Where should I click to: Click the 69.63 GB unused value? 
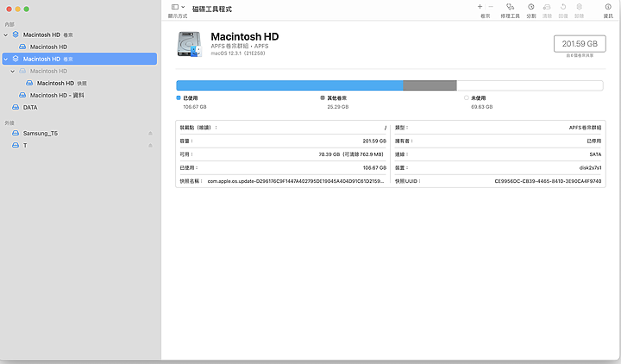coord(482,107)
